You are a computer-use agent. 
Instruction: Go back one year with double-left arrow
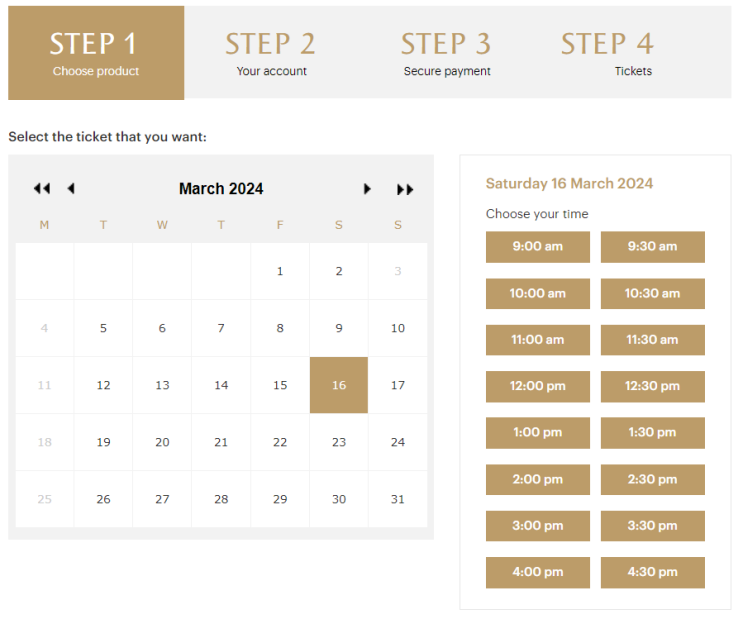42,189
